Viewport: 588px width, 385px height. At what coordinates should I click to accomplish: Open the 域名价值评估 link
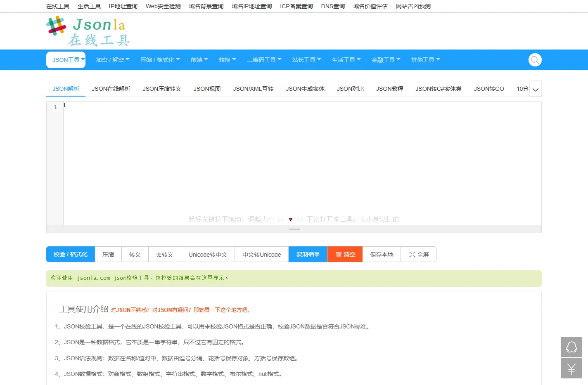point(370,6)
